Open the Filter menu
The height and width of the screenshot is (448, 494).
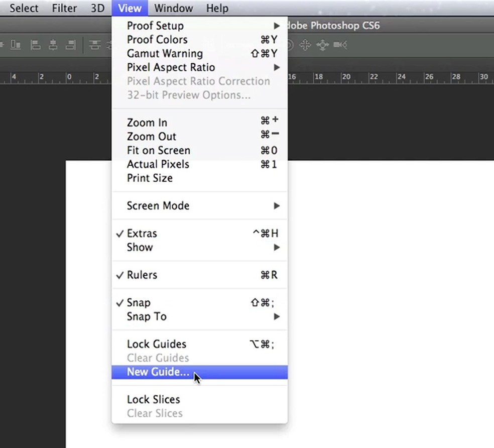pyautogui.click(x=64, y=8)
